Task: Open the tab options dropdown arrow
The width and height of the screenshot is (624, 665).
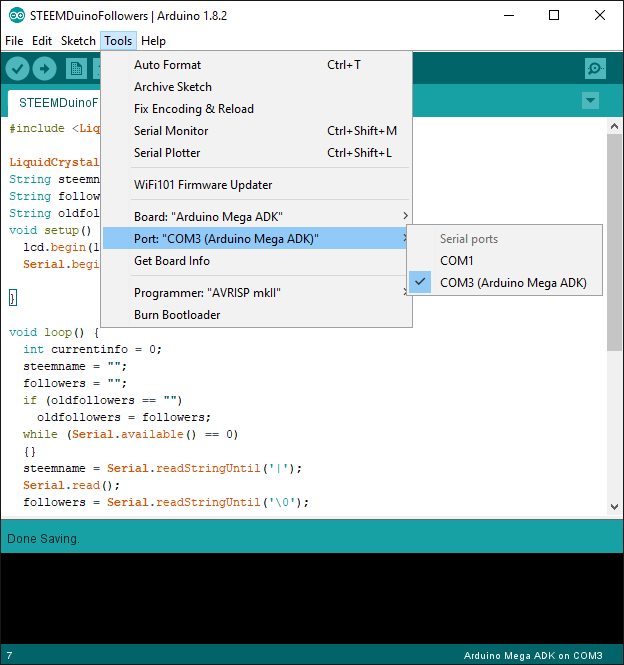Action: pos(590,101)
